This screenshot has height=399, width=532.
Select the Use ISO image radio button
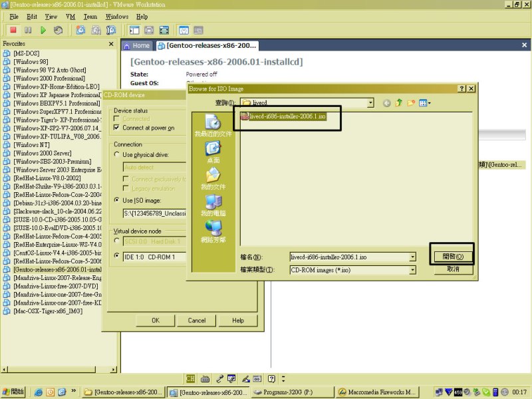click(117, 200)
